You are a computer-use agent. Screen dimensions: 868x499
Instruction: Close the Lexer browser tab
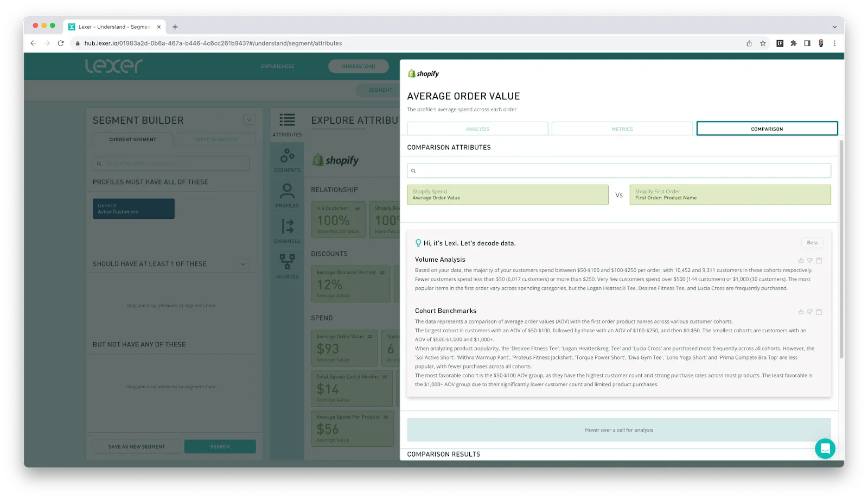pyautogui.click(x=159, y=27)
